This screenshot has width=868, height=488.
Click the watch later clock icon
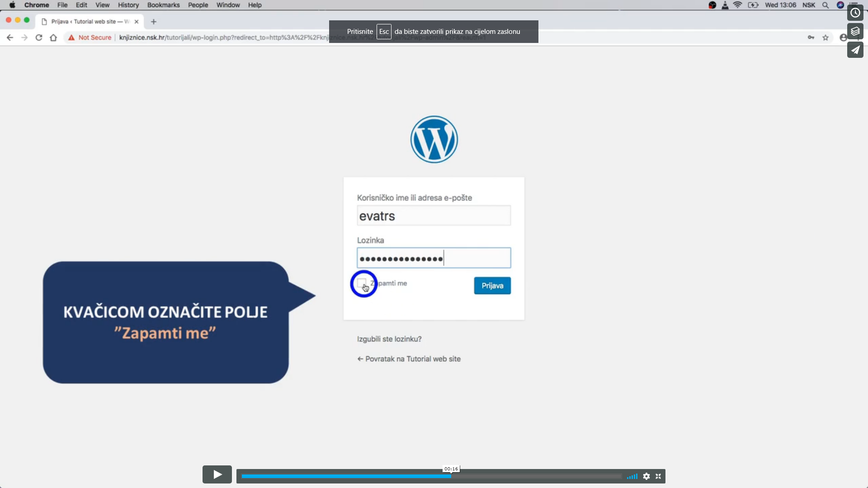[855, 13]
